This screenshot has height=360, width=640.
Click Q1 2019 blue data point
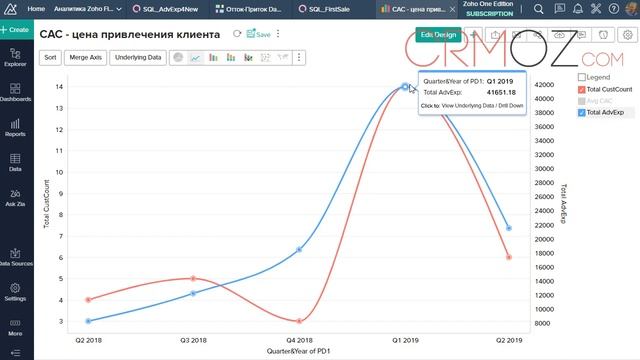(x=405, y=87)
